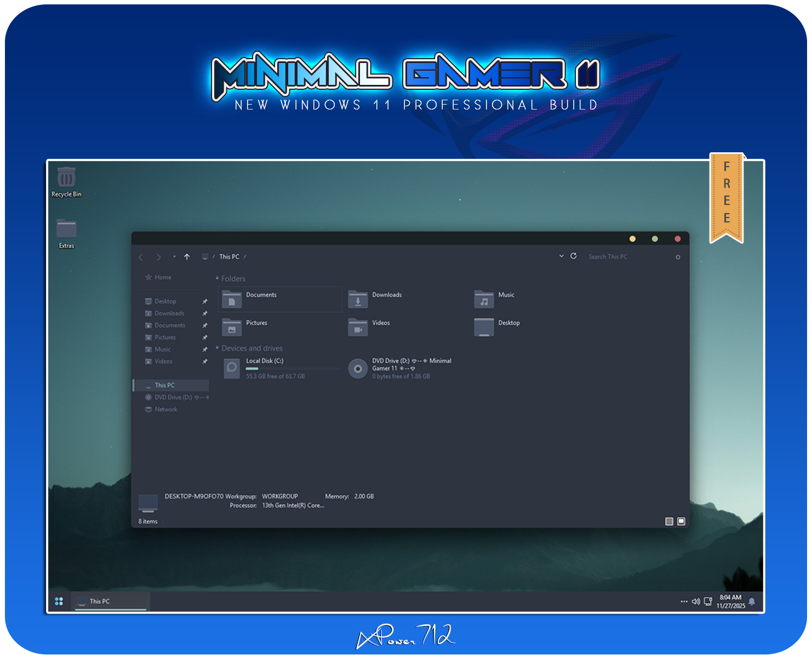Open the notification bell in taskbar
Image resolution: width=812 pixels, height=655 pixels.
752,601
